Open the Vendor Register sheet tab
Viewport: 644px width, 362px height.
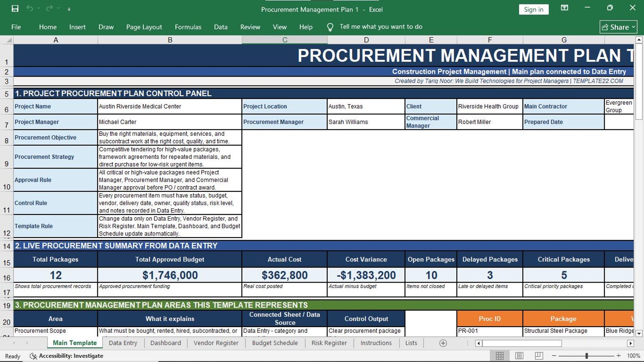pyautogui.click(x=216, y=343)
